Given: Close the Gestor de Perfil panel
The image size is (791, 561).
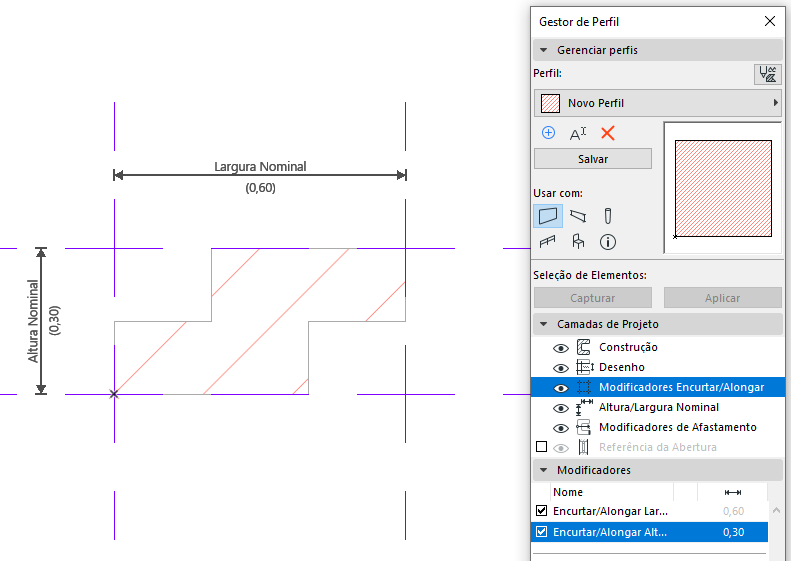Looking at the screenshot, I should tap(769, 21).
